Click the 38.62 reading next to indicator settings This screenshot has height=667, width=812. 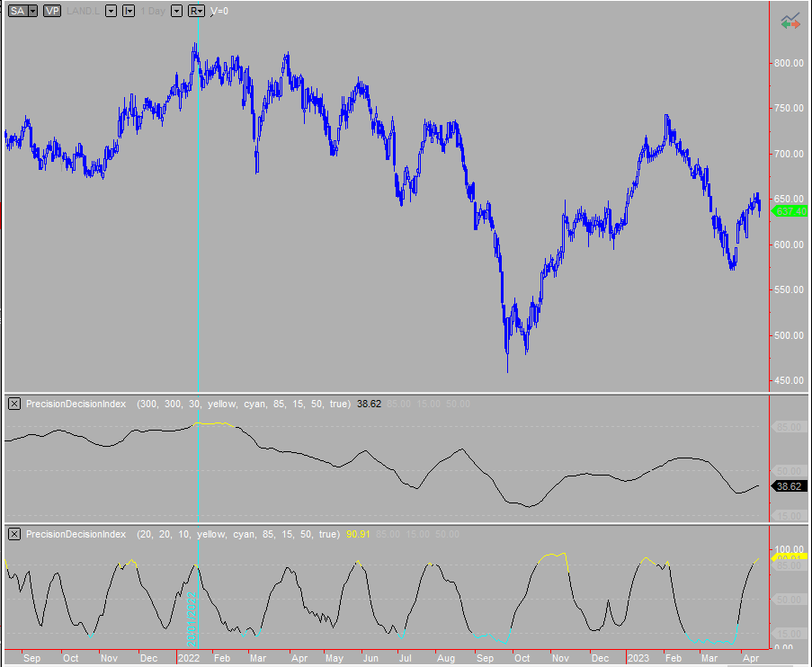368,404
